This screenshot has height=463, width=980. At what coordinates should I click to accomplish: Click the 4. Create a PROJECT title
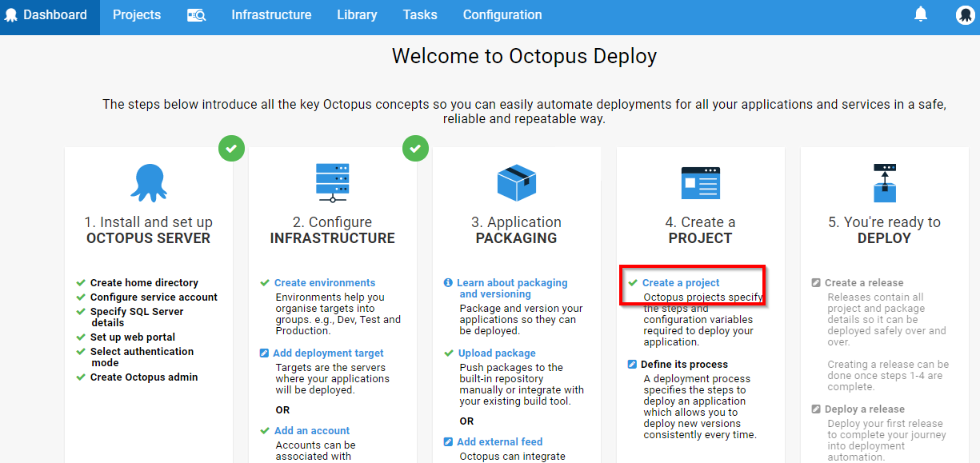click(700, 230)
